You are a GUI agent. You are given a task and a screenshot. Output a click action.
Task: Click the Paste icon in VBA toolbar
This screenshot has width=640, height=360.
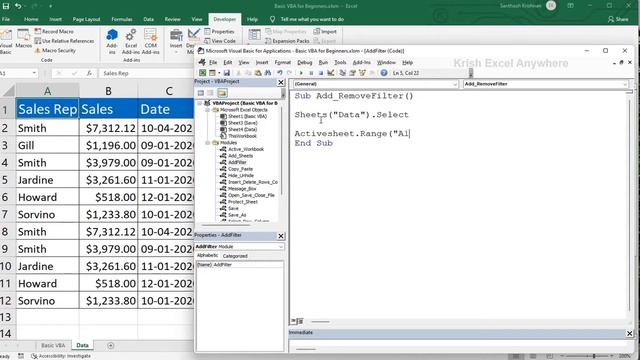pos(258,73)
